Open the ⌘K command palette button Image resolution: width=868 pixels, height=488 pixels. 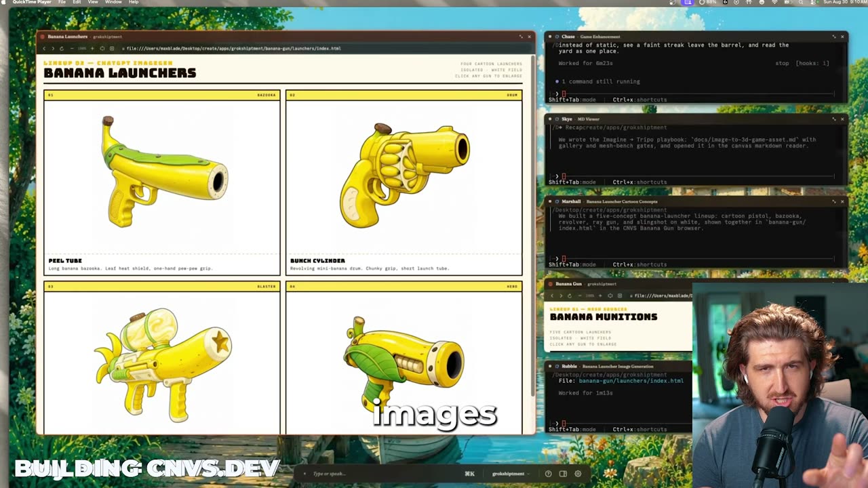469,474
